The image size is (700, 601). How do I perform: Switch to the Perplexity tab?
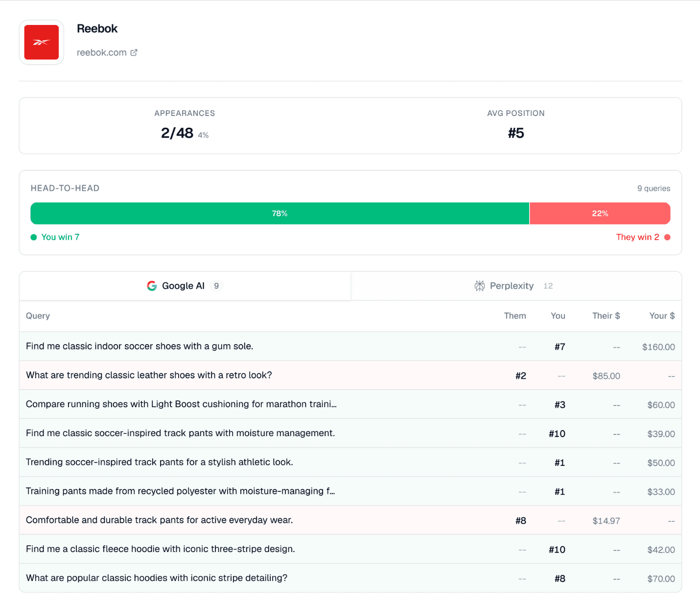pyautogui.click(x=516, y=286)
